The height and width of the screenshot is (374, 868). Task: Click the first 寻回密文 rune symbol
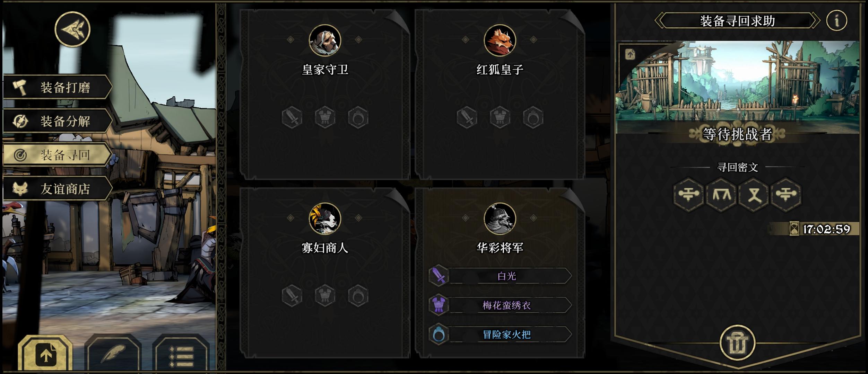pyautogui.click(x=688, y=195)
